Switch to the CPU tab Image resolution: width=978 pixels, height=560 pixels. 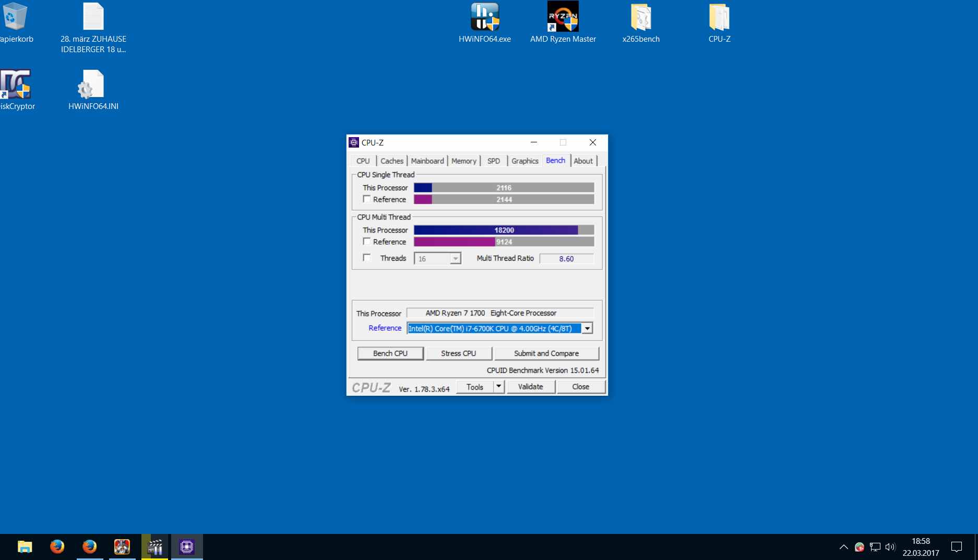pos(363,161)
